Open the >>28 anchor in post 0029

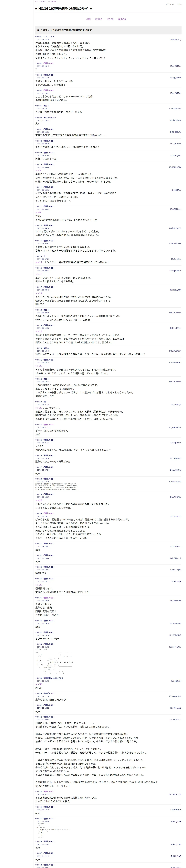[x=39, y=500]
